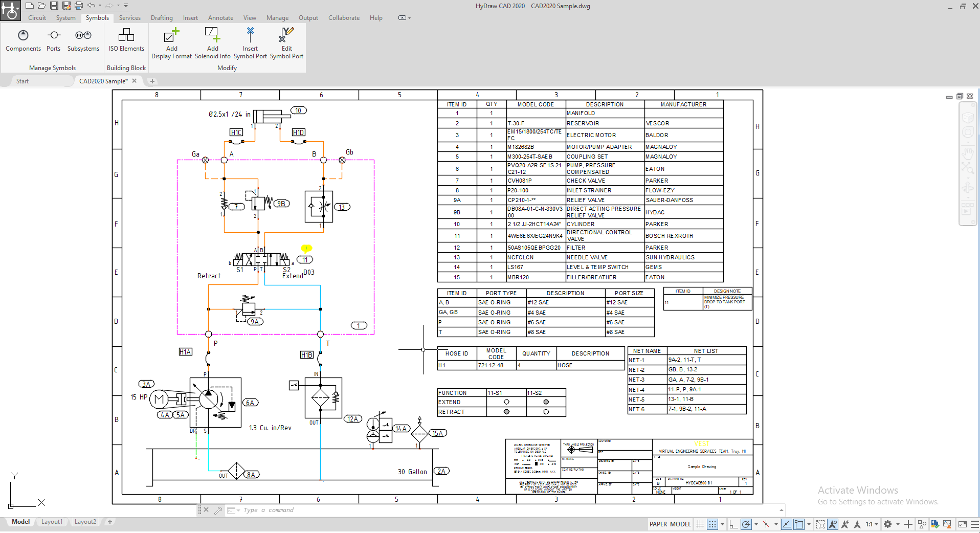Click Add Display Format
Screen dimensions: 980x533
pos(171,44)
